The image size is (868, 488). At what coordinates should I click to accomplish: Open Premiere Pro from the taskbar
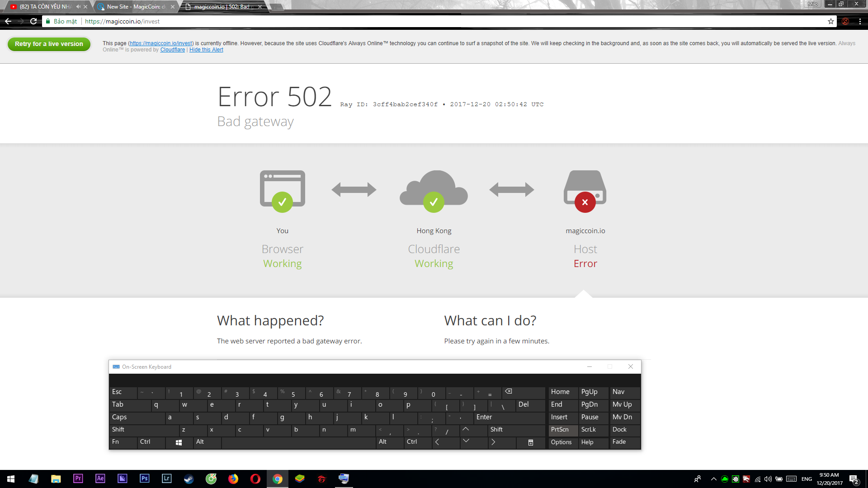[x=78, y=479]
